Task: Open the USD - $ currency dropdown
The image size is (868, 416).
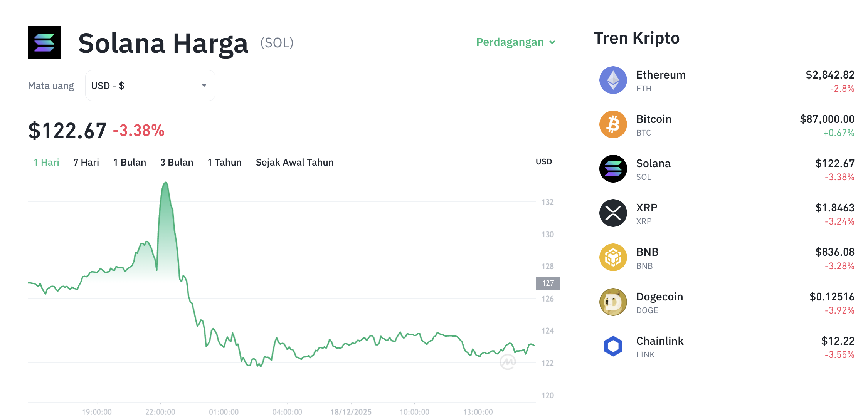Action: click(150, 85)
